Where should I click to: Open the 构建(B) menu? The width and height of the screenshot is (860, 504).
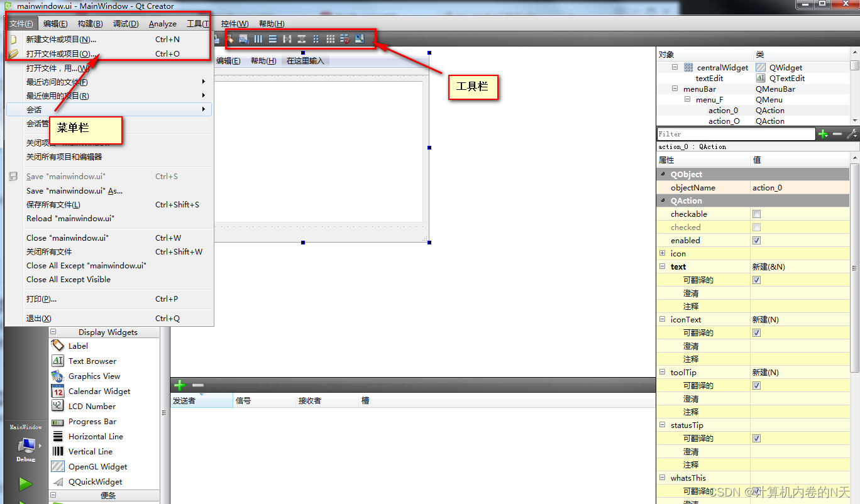click(x=91, y=24)
